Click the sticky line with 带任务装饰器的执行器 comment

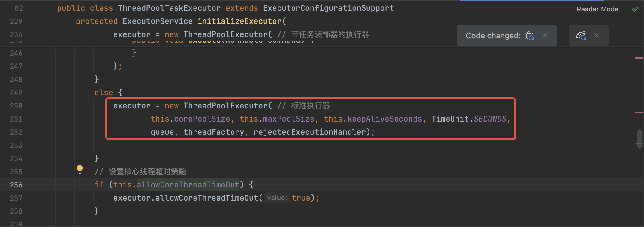[241, 35]
